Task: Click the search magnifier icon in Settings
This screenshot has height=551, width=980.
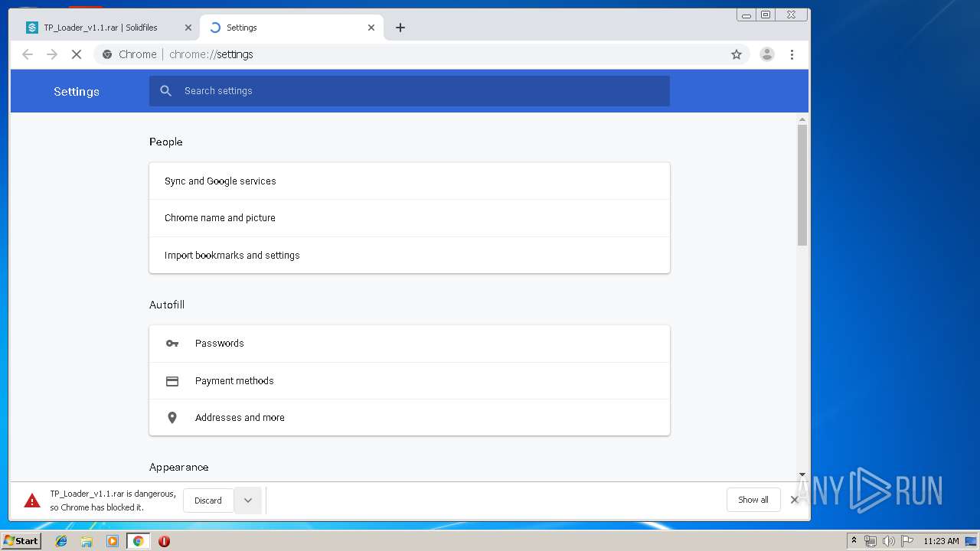Action: point(166,91)
